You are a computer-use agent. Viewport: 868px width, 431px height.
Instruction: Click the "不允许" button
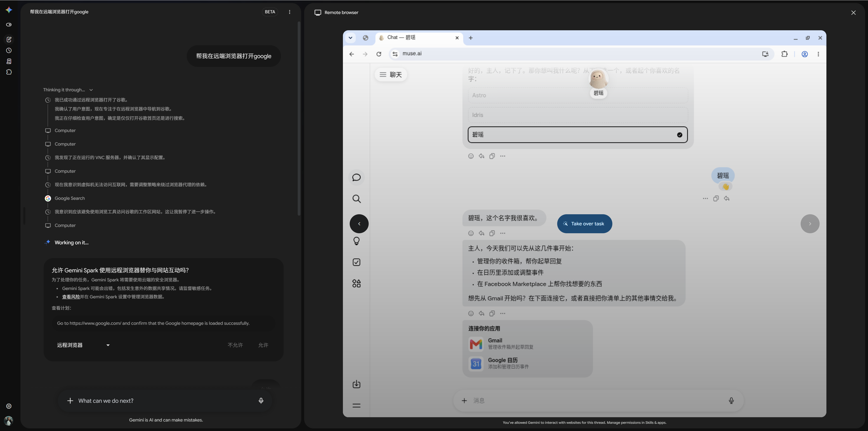pos(235,345)
